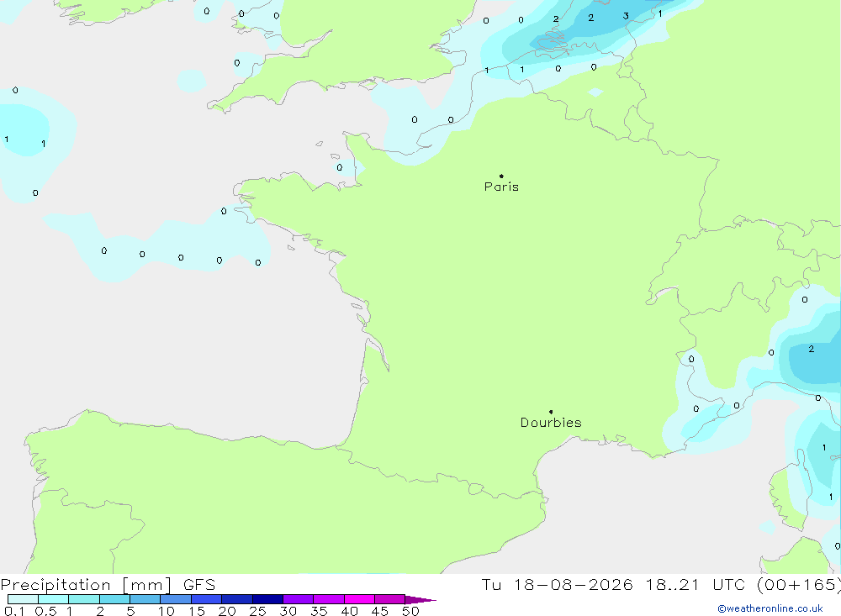Click the legend arrow tip above 50
The width and height of the screenshot is (841, 616).
(421, 599)
